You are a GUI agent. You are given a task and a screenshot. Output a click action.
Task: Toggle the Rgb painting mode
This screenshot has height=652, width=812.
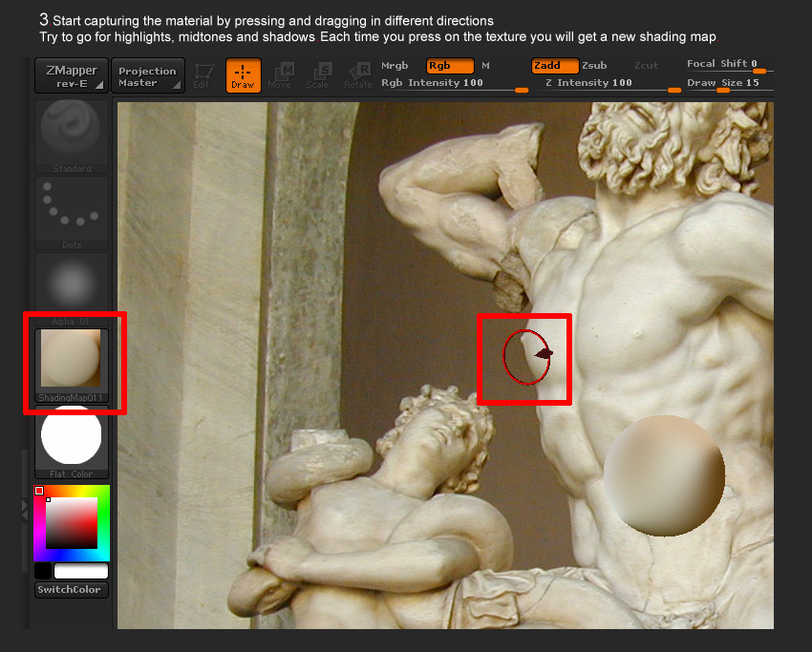[x=450, y=66]
